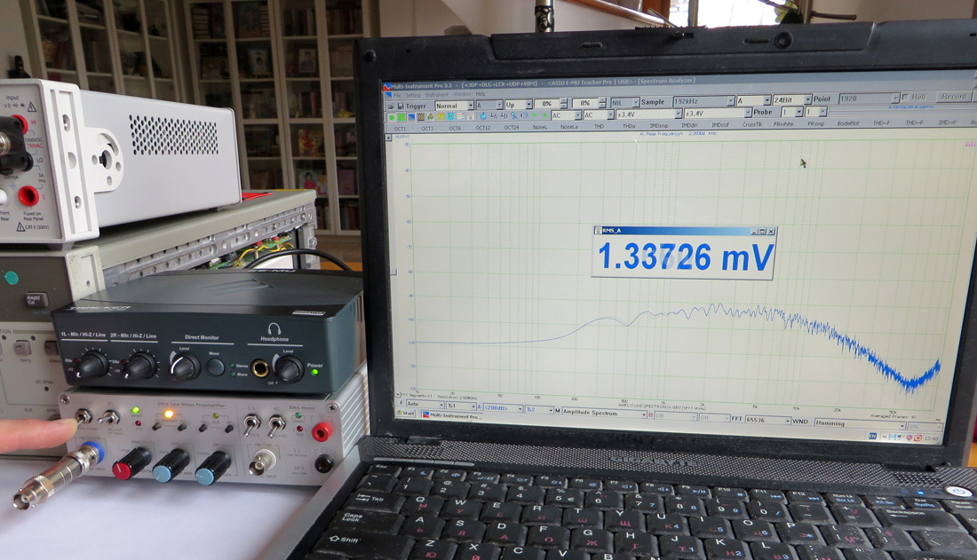Click the Record button

[954, 97]
